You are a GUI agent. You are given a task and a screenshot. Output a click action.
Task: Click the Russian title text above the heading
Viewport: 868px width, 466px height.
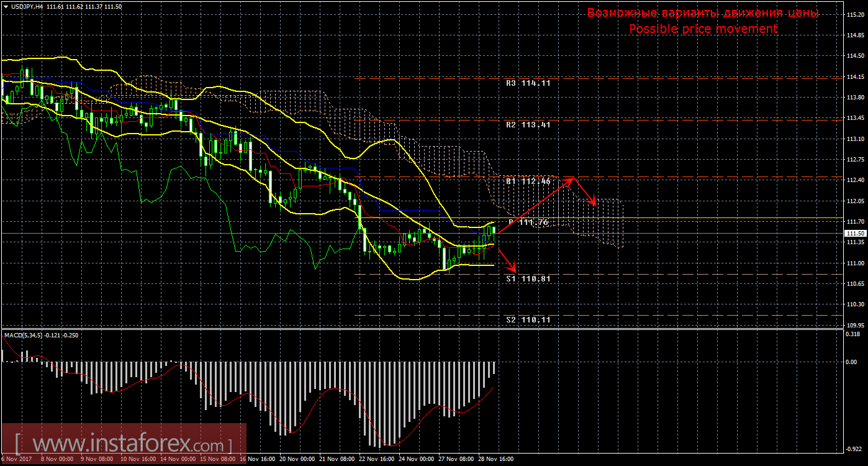pos(703,13)
